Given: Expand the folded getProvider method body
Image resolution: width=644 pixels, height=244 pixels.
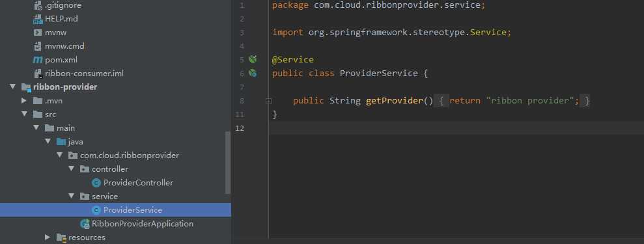Looking at the screenshot, I should coord(269,101).
